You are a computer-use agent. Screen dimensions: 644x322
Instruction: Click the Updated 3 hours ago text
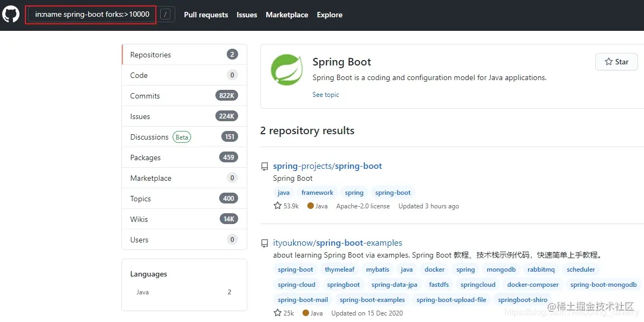point(429,206)
